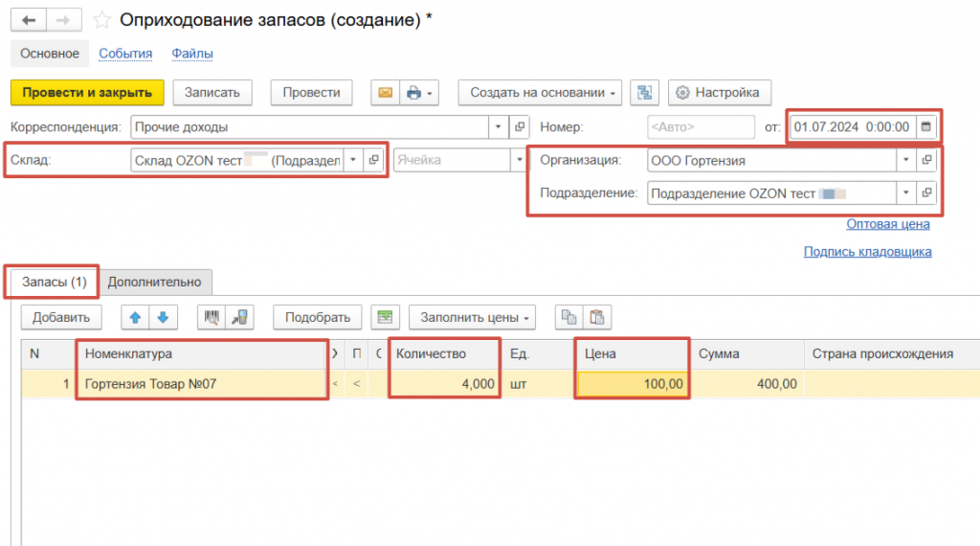
Task: Click the favorites star icon
Action: pos(101,20)
